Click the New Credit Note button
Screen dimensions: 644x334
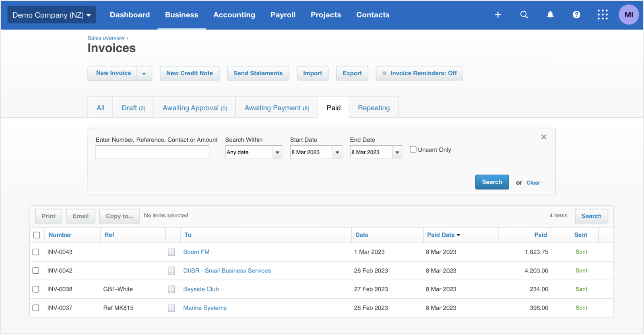190,73
